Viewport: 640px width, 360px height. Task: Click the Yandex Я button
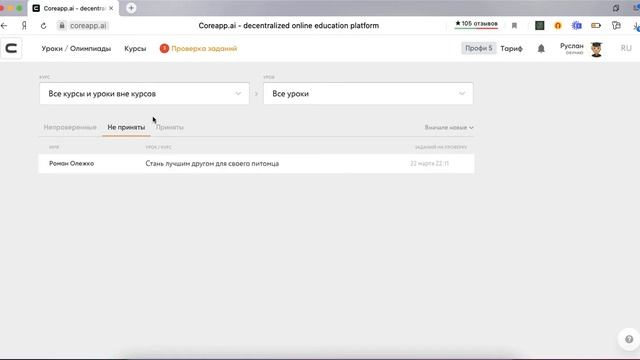[x=24, y=26]
